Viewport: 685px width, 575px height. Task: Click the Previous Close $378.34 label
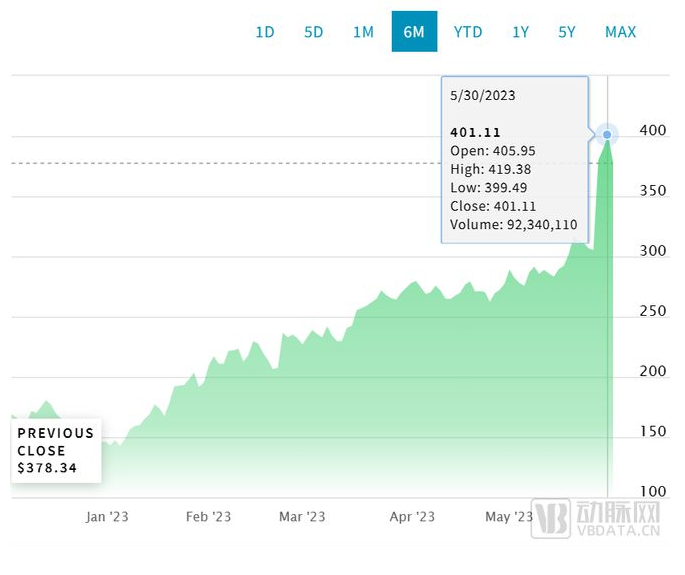click(56, 450)
